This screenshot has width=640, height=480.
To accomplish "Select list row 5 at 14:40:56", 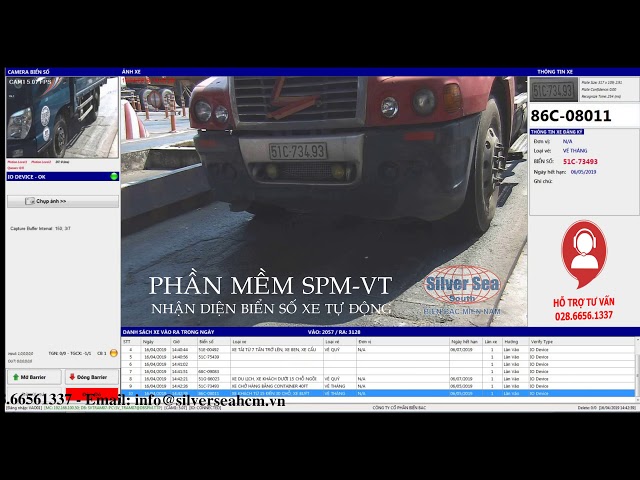I will 378,357.
